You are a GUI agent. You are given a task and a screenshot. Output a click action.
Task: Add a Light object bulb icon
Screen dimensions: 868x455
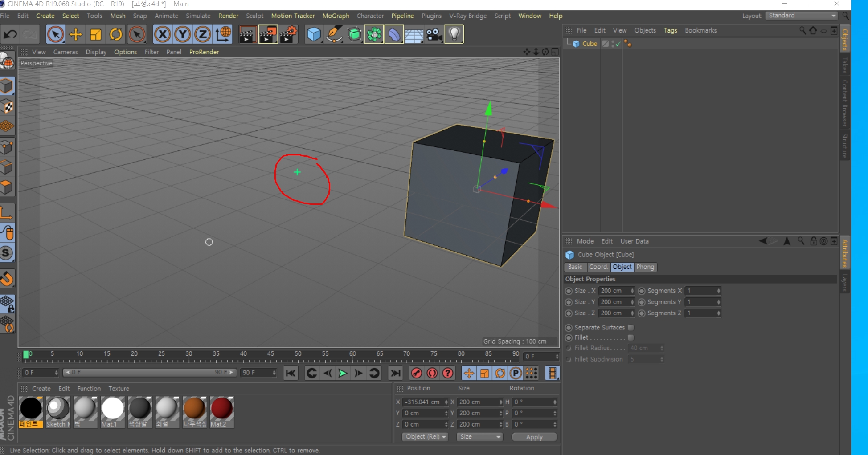point(454,35)
